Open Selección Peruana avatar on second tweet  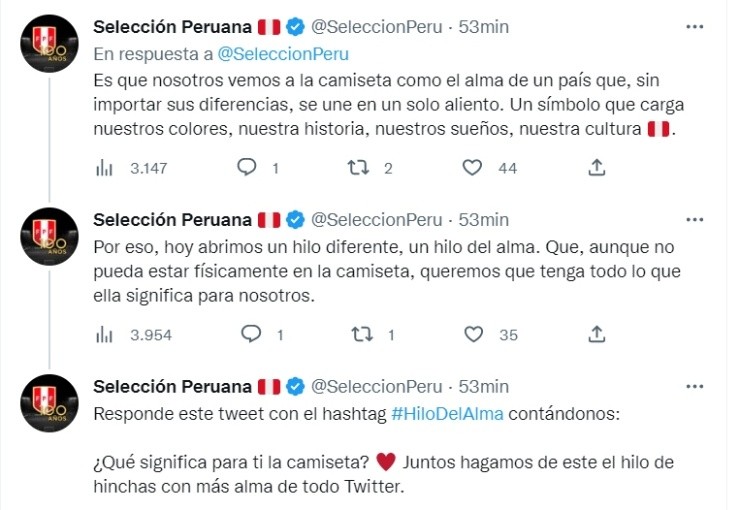49,237
